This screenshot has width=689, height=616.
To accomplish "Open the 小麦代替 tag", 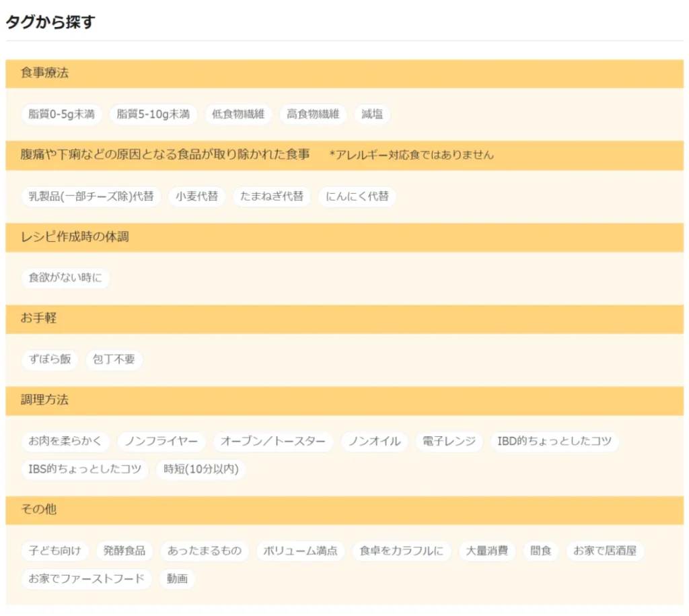I will 196,197.
